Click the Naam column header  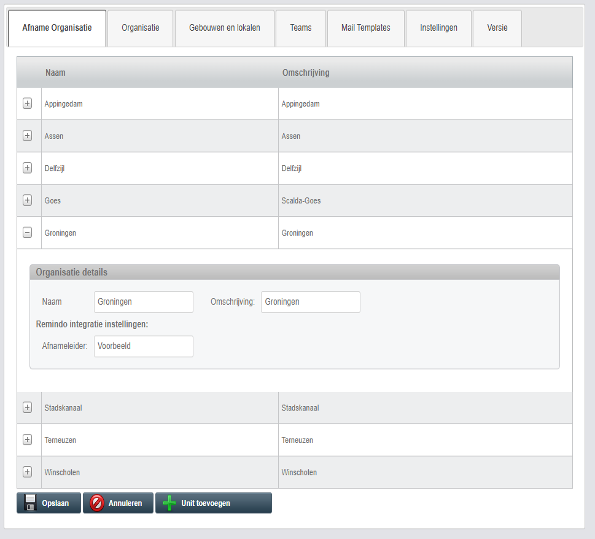160,72
